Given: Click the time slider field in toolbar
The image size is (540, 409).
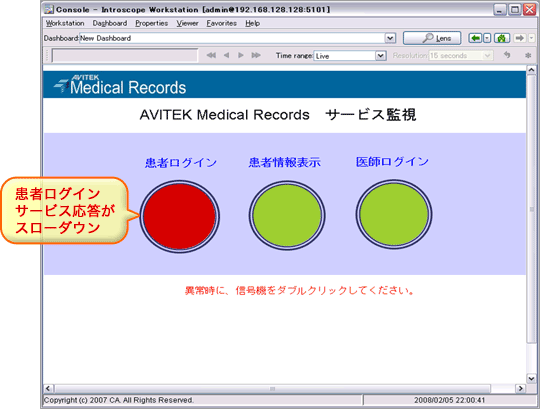Looking at the screenshot, I should click(125, 55).
